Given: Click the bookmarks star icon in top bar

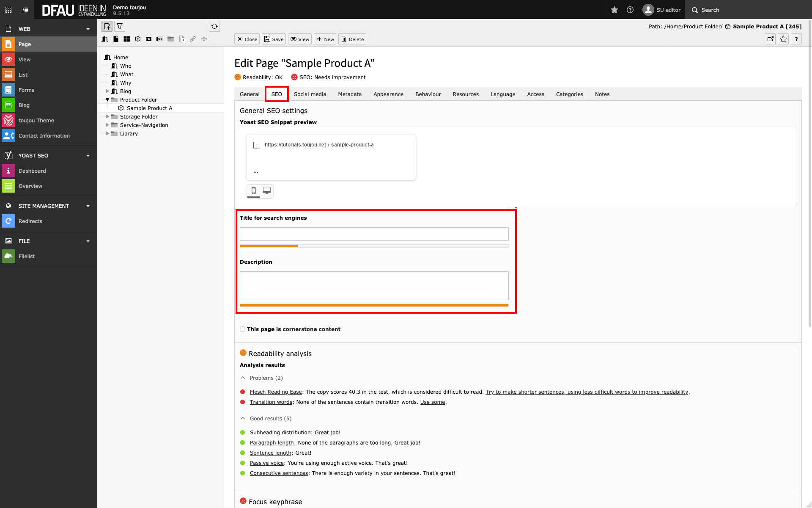Looking at the screenshot, I should tap(614, 10).
